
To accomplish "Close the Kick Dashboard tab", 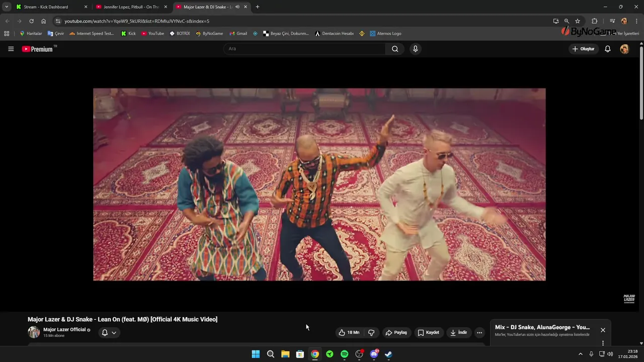I will point(86,7).
